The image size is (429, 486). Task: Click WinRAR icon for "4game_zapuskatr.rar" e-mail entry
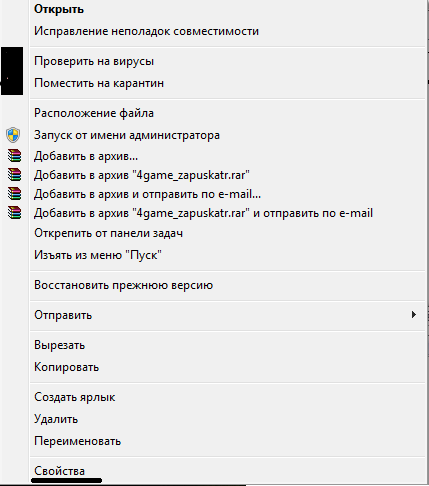(14, 213)
